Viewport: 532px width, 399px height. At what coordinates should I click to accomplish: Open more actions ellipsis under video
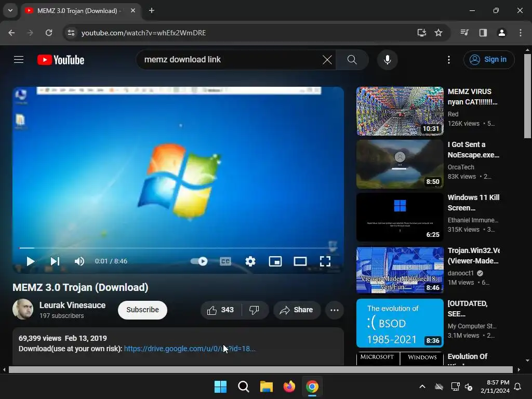(335, 310)
